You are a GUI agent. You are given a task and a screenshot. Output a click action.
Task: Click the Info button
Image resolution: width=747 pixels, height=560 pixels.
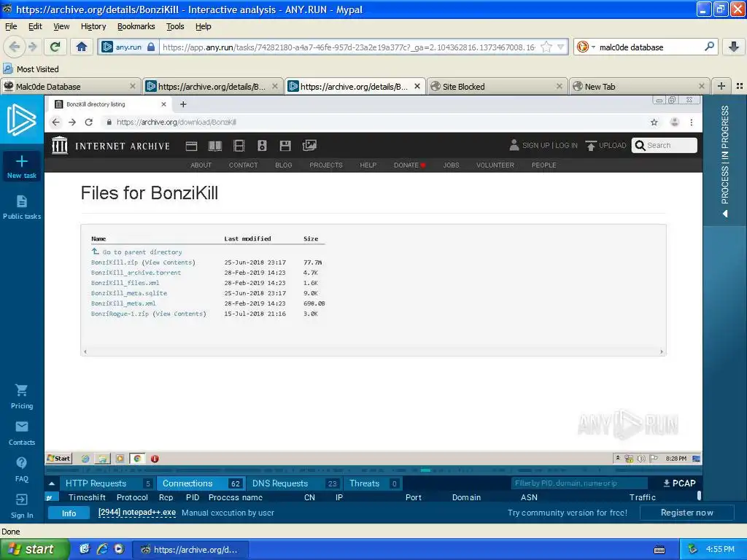(x=69, y=513)
